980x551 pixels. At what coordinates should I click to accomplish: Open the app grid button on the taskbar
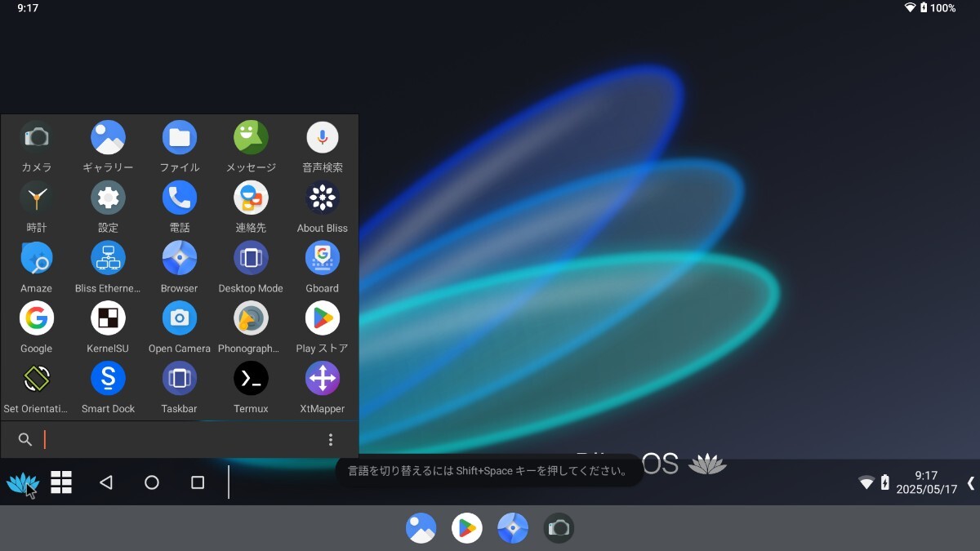pos(61,482)
